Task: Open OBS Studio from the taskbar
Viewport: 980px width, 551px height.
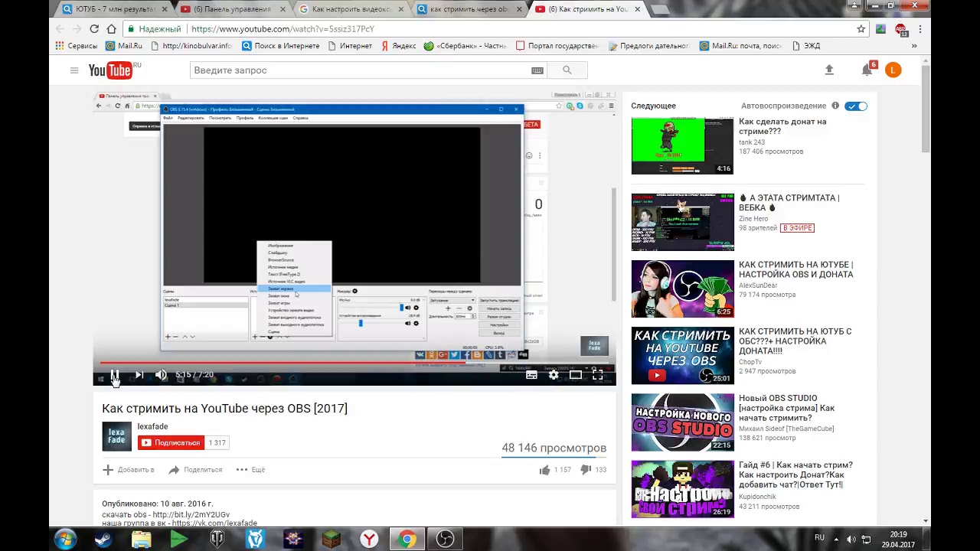Action: pyautogui.click(x=445, y=540)
